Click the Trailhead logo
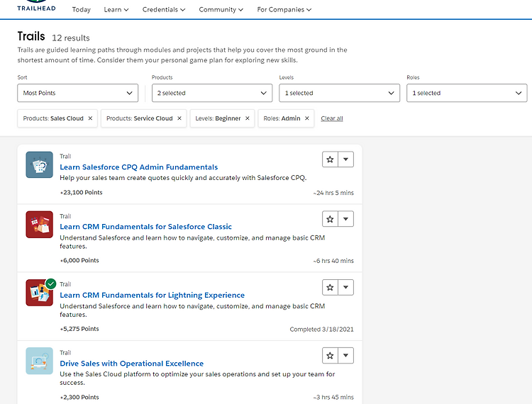Screen dimensions: 532x404 pyautogui.click(x=36, y=6)
